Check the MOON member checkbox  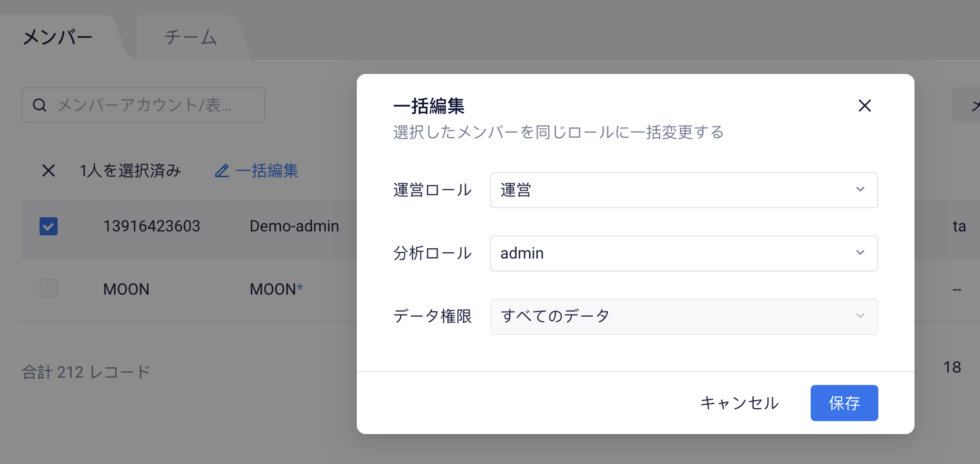point(49,288)
